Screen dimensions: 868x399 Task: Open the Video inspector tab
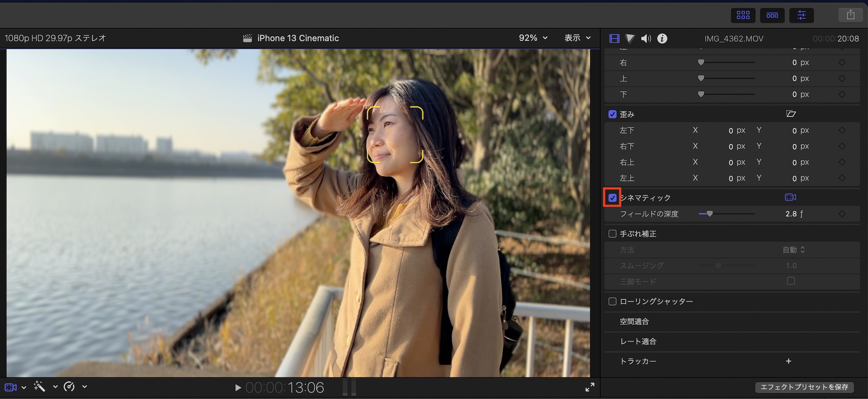point(614,39)
